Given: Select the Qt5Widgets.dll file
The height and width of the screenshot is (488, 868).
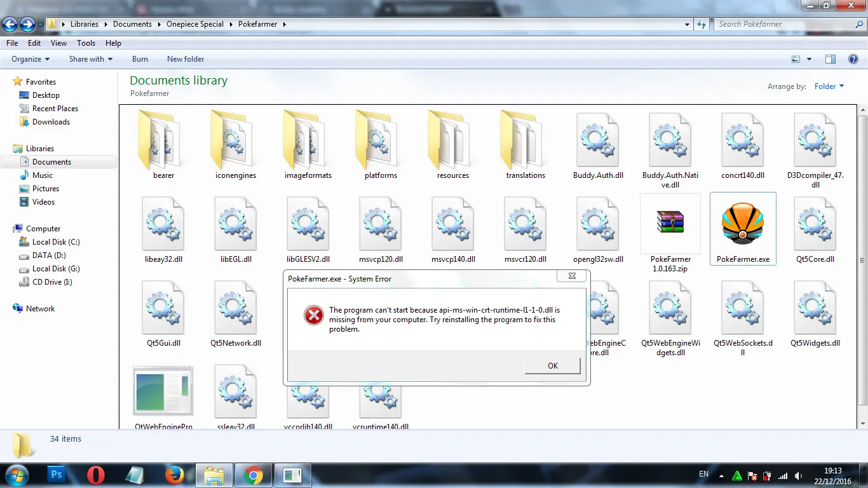Looking at the screenshot, I should (815, 314).
